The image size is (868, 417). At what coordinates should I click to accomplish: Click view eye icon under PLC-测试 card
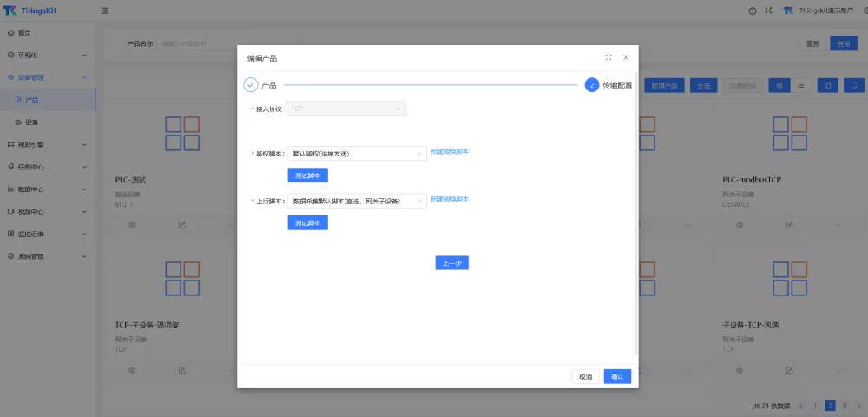pyautogui.click(x=133, y=224)
